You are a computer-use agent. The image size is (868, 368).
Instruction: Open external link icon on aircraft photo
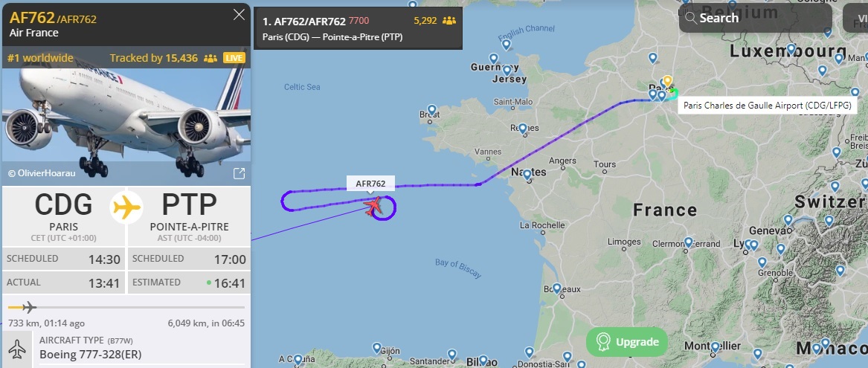239,174
